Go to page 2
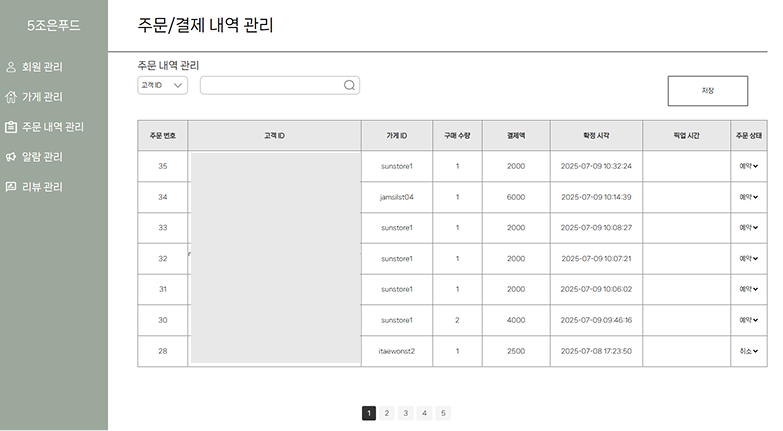The width and height of the screenshot is (783, 431). coord(387,413)
